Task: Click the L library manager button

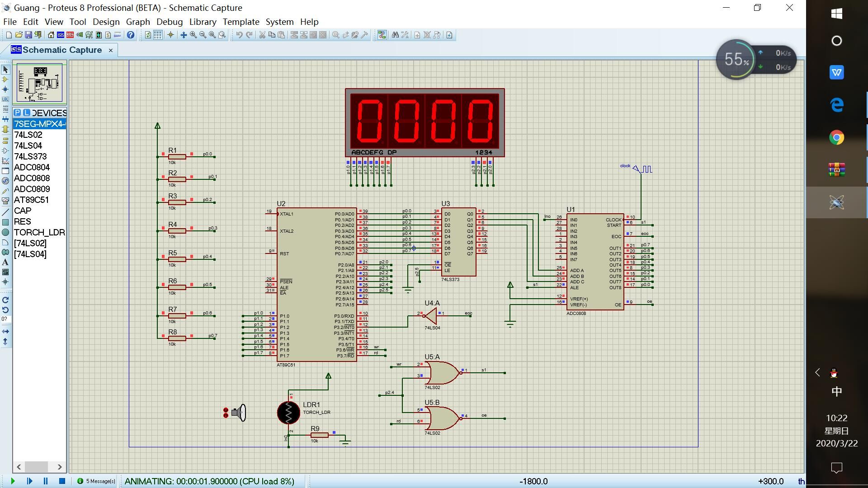Action: tap(27, 113)
